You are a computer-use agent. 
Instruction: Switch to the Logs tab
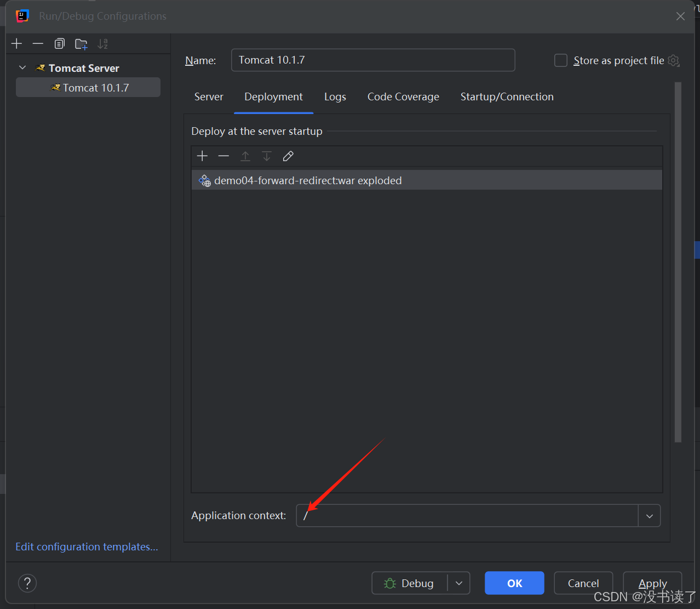(335, 96)
